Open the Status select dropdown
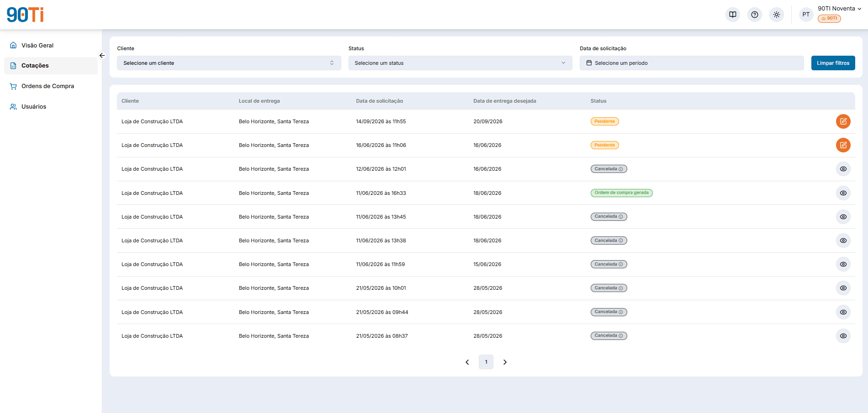 pyautogui.click(x=460, y=63)
